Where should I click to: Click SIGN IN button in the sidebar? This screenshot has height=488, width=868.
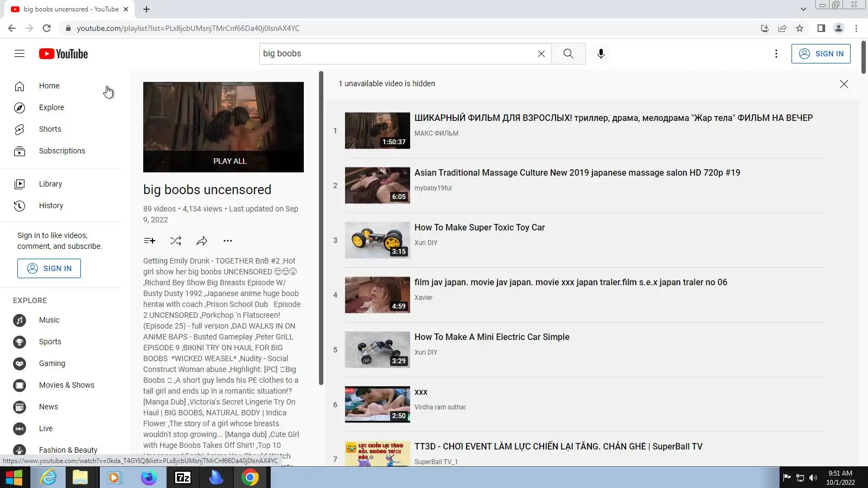point(49,268)
